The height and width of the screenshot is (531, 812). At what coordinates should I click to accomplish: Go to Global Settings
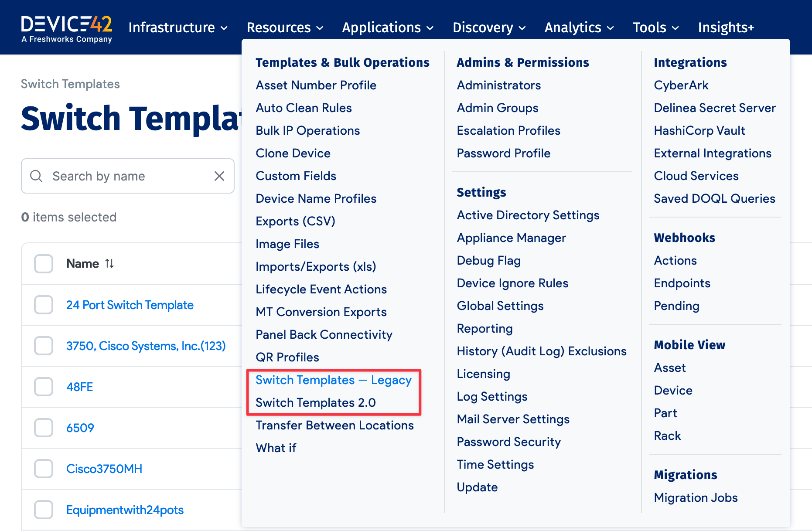pos(500,306)
